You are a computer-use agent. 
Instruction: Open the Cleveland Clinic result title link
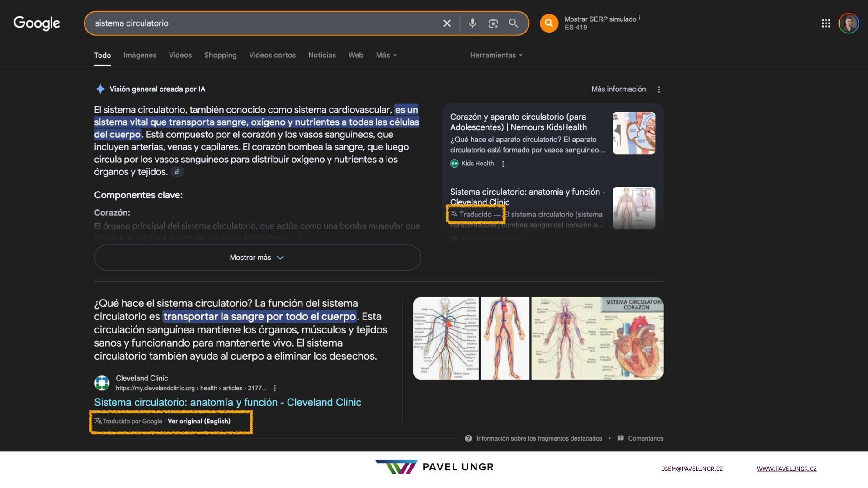227,402
